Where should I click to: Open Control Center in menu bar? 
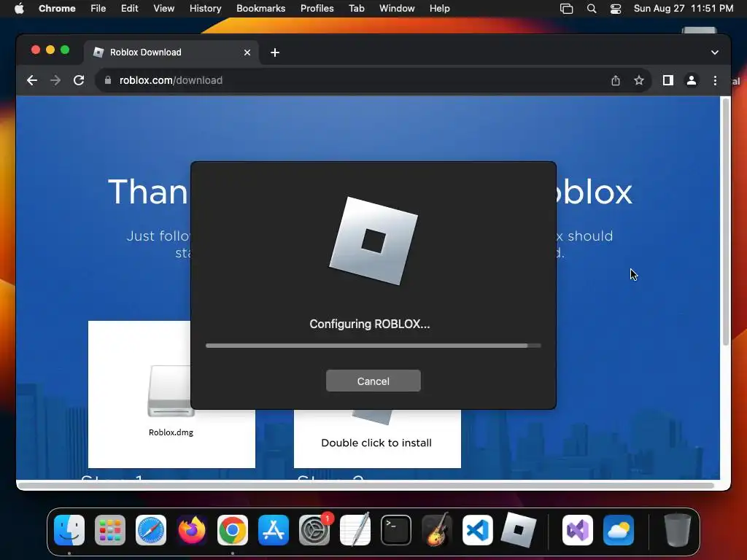pyautogui.click(x=616, y=9)
